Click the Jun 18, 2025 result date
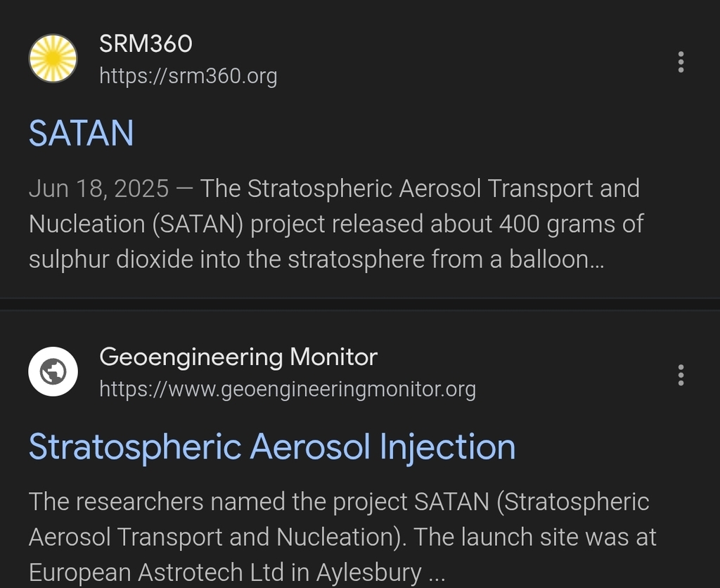Viewport: 720px width, 588px height. pos(98,188)
